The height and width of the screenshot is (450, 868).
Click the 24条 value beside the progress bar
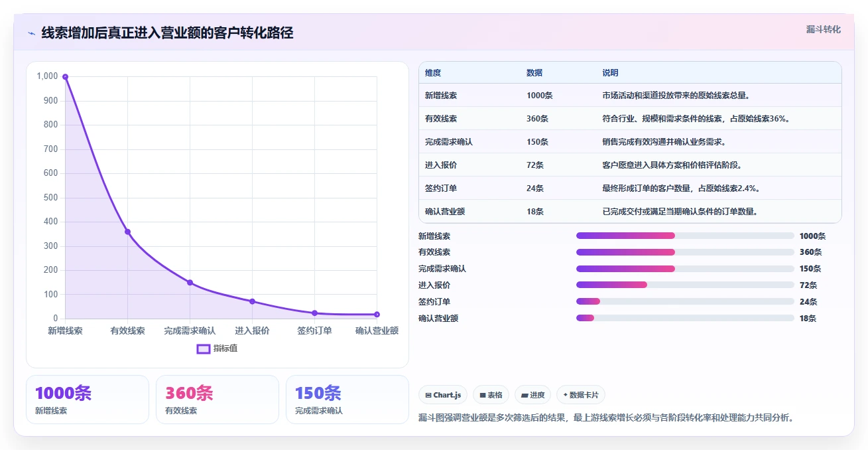(808, 302)
